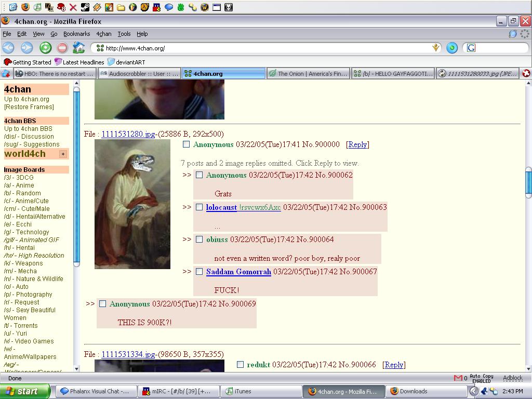
Task: Switch to The Onion tab
Action: (308, 74)
